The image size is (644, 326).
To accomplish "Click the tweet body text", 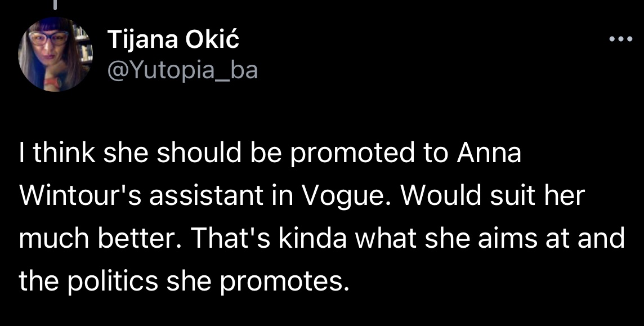I will point(321,216).
